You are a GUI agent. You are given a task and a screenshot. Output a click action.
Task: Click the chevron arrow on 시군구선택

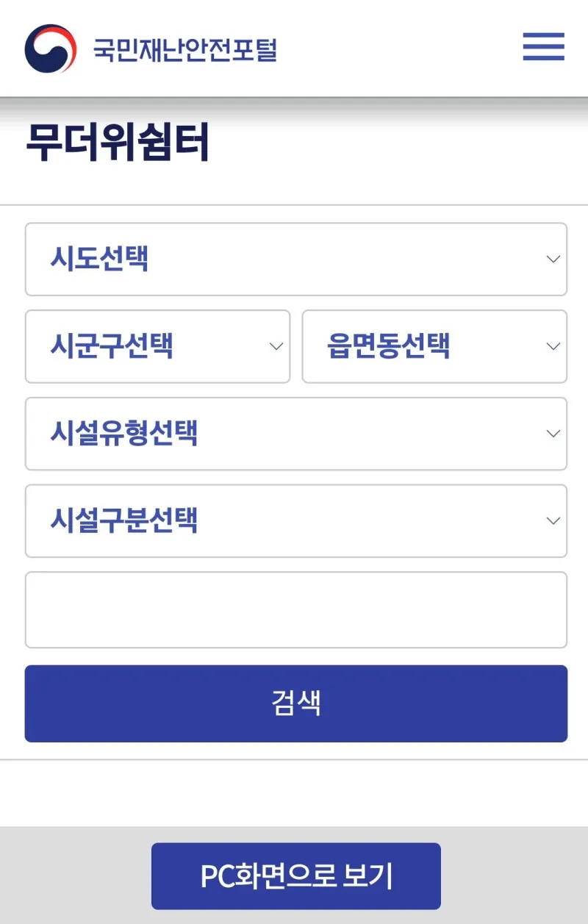click(276, 346)
